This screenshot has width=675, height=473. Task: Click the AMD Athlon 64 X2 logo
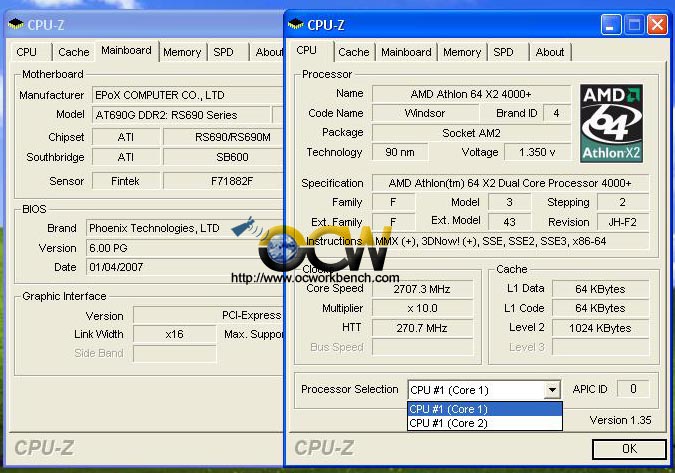(x=611, y=124)
